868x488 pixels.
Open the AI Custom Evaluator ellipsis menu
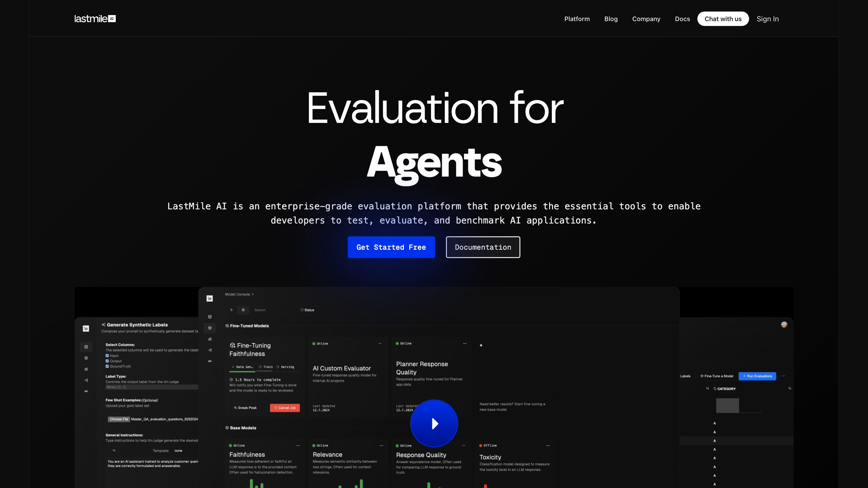(380, 343)
